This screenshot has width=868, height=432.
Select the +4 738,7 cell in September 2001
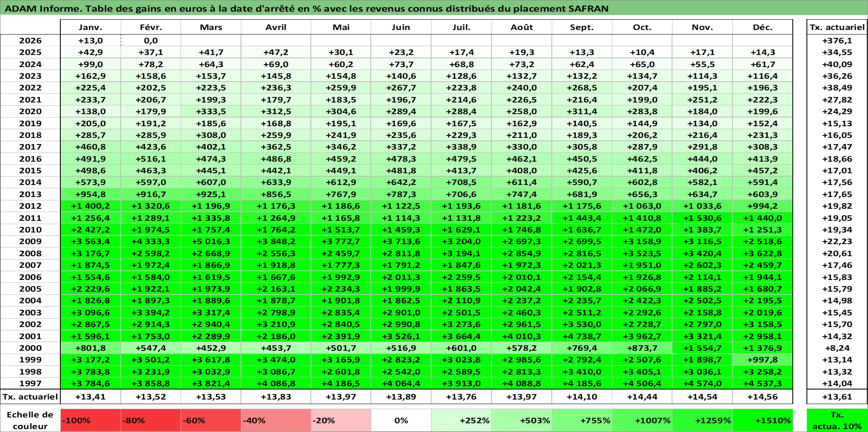582,336
